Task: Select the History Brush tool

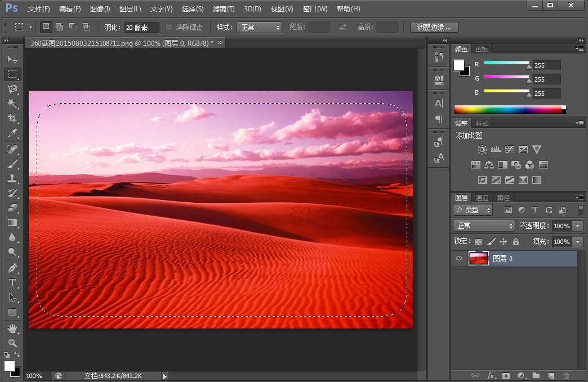Action: point(12,193)
